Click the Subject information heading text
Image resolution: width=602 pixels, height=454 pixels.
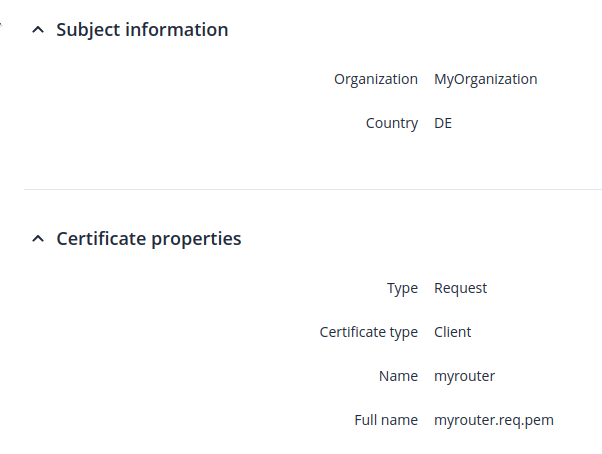(142, 30)
